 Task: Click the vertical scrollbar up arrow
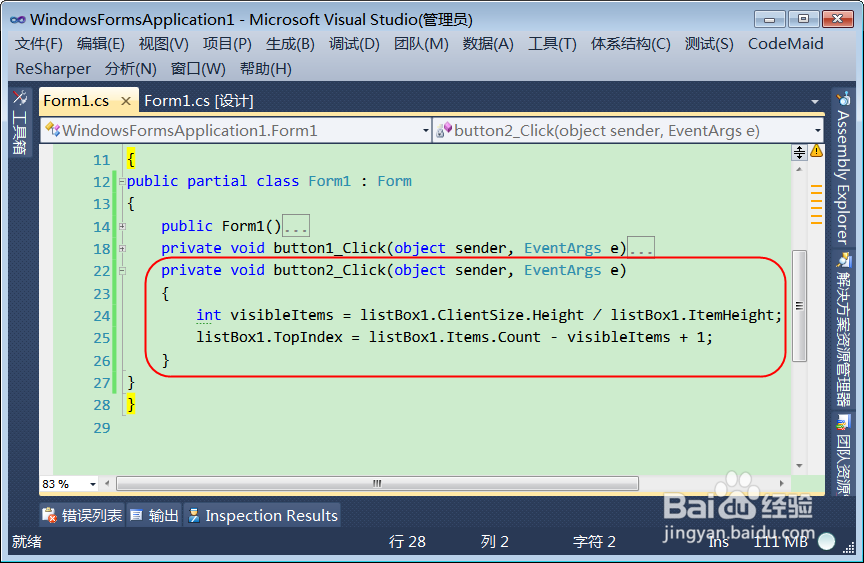click(799, 170)
